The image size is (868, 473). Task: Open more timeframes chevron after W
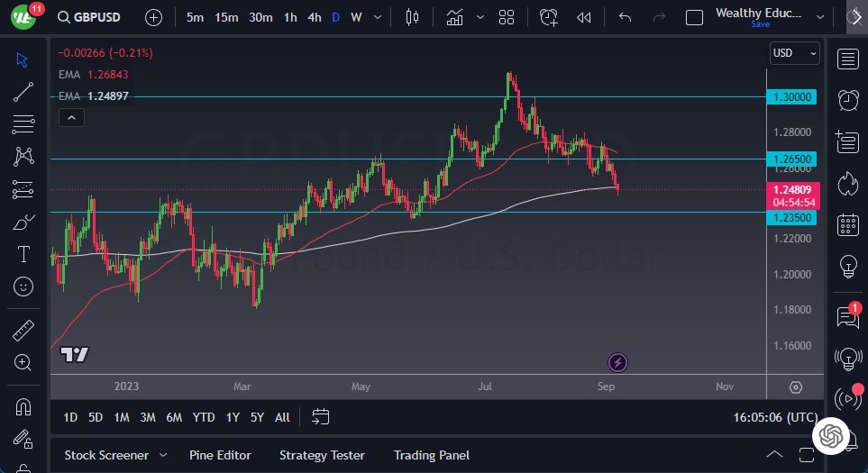click(x=377, y=17)
